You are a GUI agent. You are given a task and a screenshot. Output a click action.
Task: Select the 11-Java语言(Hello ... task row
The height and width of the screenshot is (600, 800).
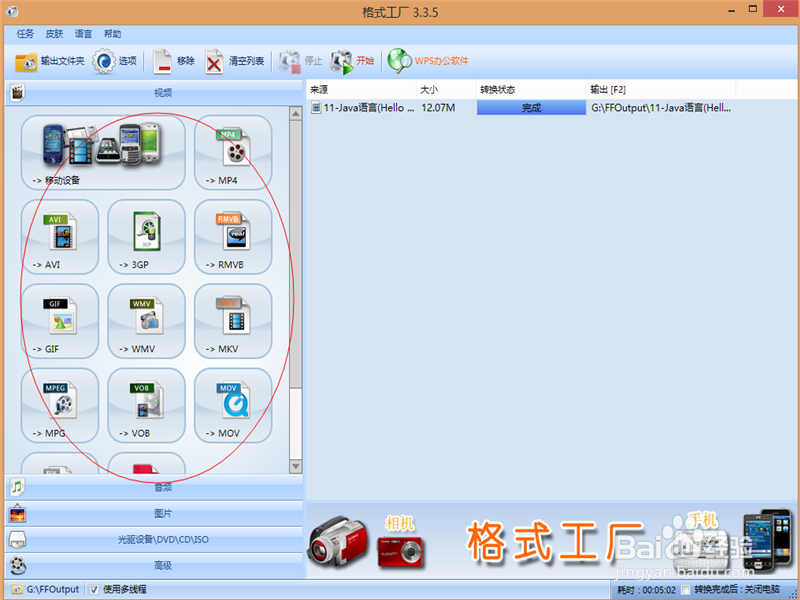coord(520,108)
